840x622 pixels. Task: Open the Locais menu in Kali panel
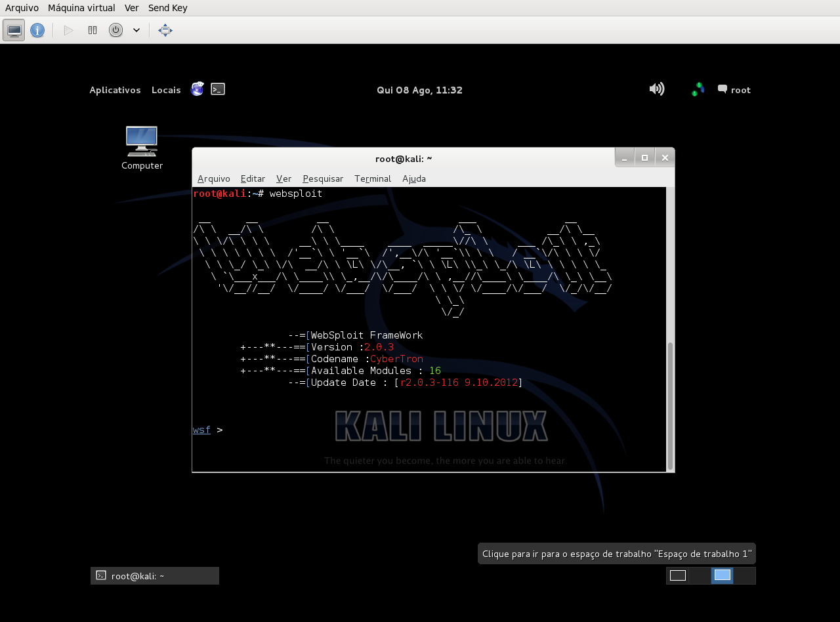(x=166, y=90)
